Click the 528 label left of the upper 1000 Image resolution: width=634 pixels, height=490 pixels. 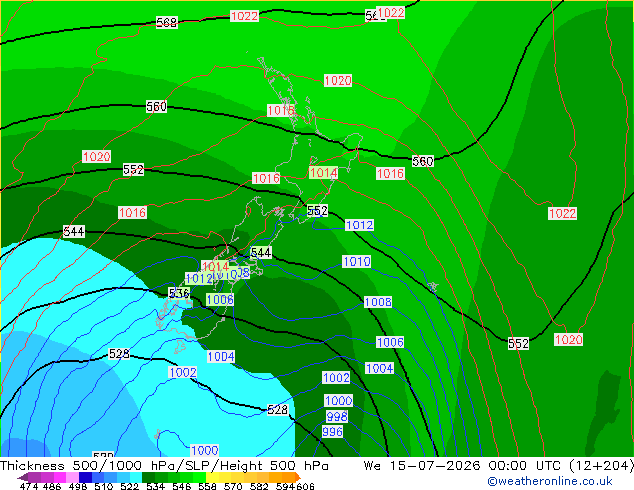tap(277, 410)
